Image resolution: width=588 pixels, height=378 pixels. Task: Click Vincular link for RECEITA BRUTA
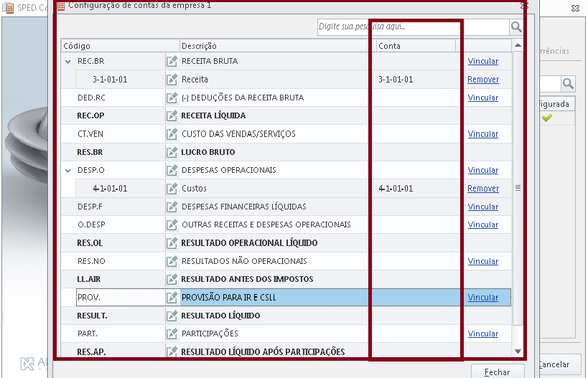coord(483,61)
